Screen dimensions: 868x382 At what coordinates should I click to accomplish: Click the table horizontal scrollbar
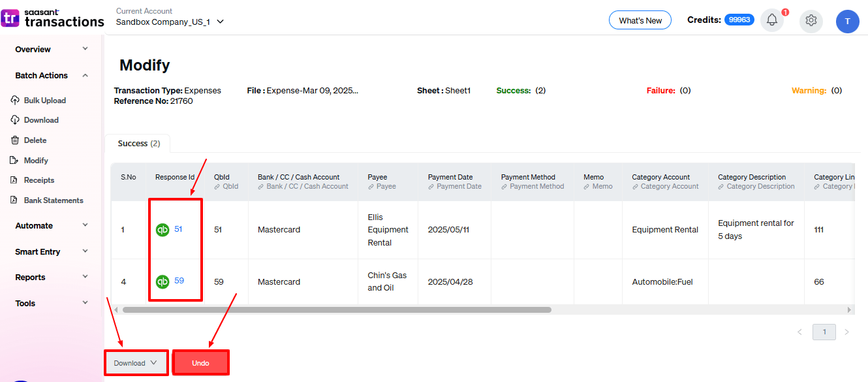point(336,310)
